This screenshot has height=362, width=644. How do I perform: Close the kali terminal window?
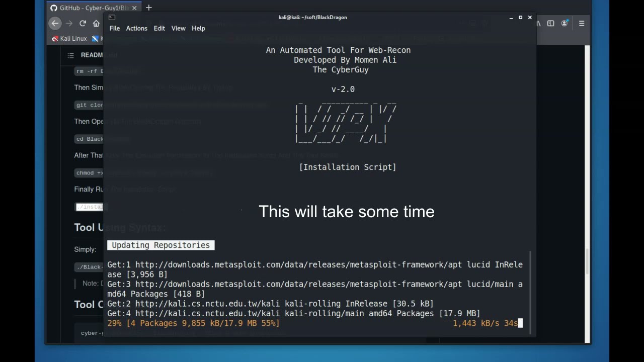(x=530, y=18)
